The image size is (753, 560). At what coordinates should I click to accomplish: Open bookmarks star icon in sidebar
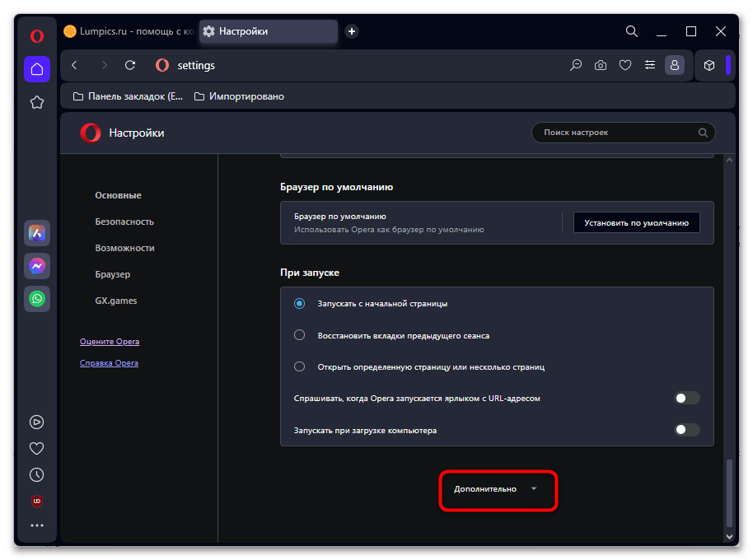tap(37, 102)
